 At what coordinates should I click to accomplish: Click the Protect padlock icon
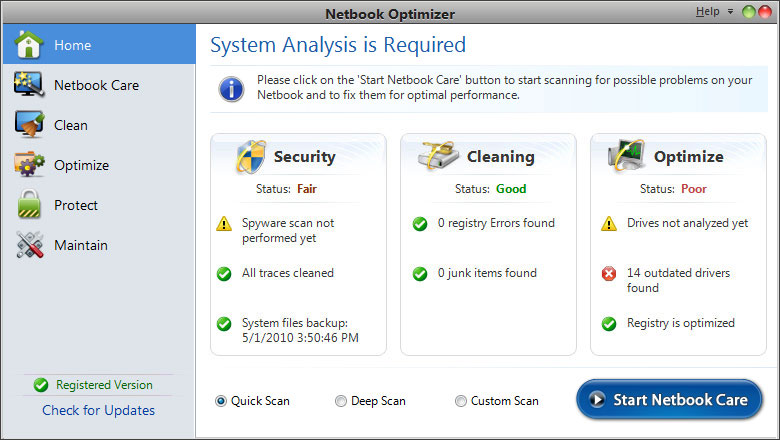point(29,205)
